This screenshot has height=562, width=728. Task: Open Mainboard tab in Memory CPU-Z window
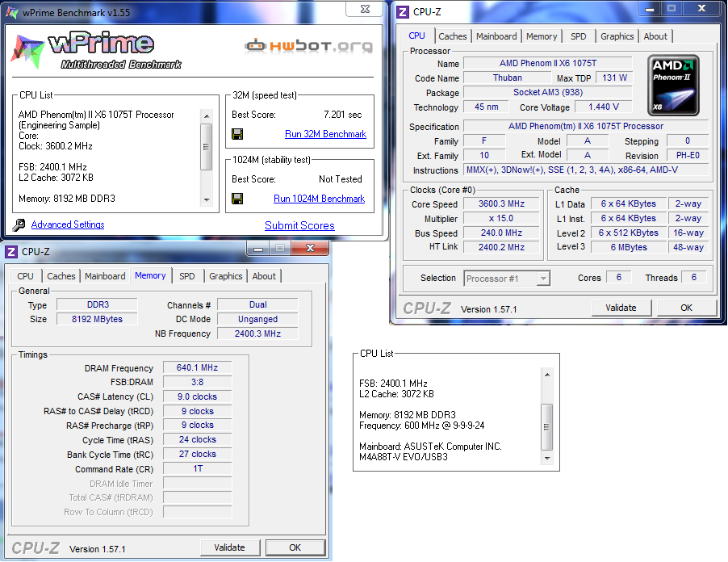pos(105,276)
